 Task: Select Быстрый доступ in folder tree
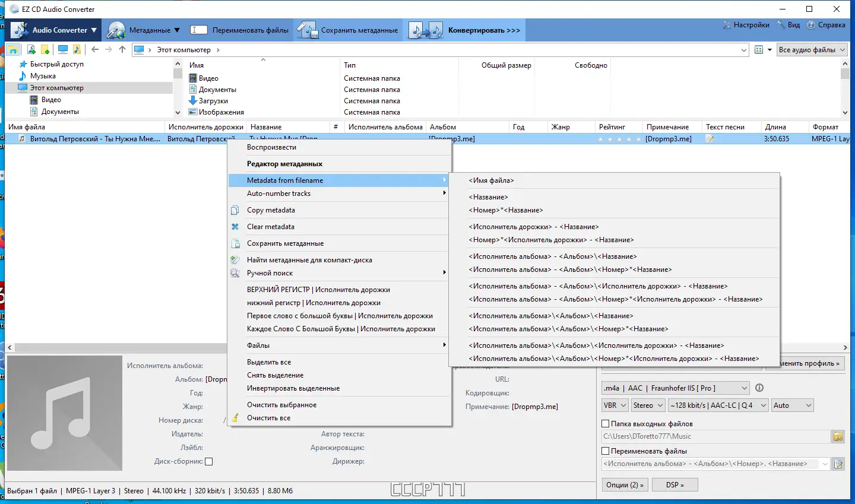coord(57,64)
